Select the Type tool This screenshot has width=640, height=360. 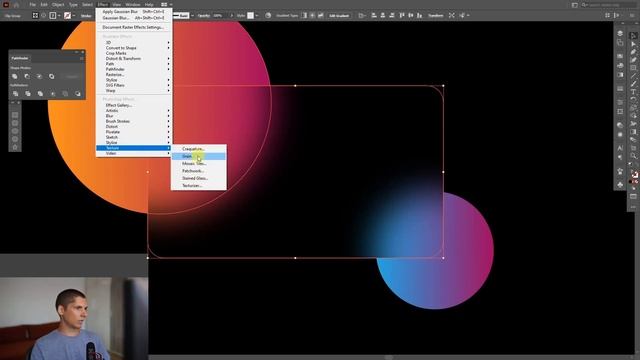tap(633, 92)
